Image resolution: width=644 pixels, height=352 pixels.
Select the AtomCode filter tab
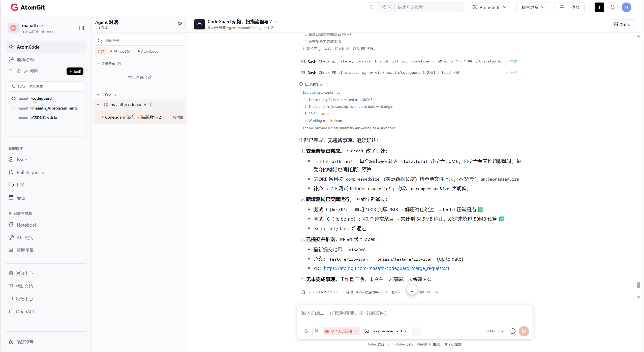pos(148,51)
